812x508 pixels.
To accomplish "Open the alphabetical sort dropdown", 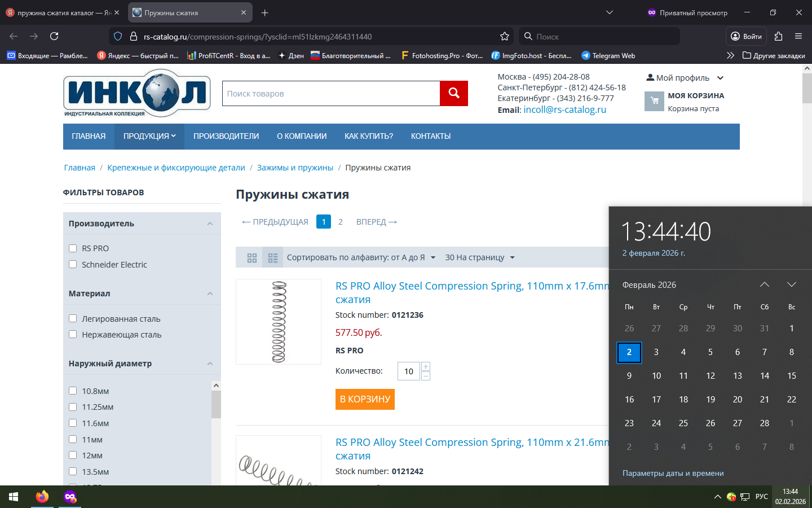I will click(361, 258).
